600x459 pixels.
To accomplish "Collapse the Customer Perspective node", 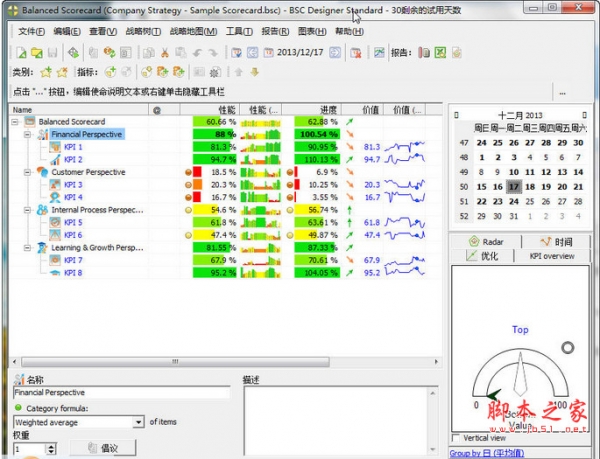I will [27, 173].
